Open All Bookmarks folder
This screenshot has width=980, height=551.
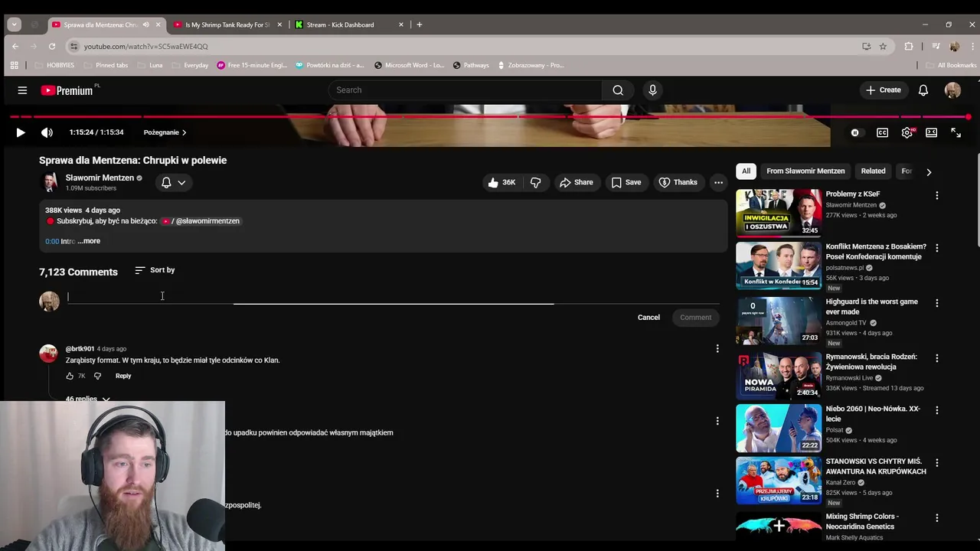point(952,65)
